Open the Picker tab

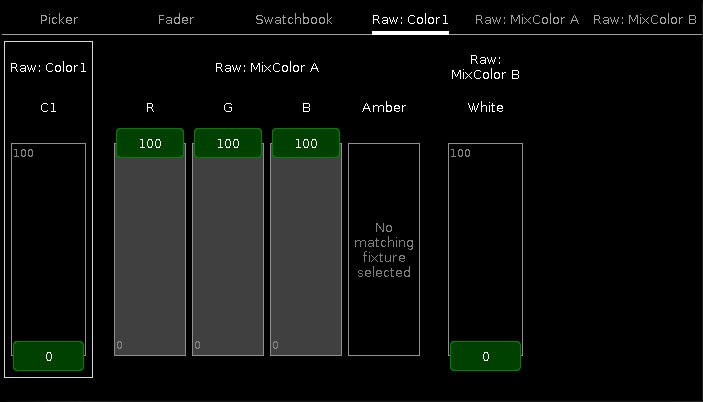pos(59,19)
